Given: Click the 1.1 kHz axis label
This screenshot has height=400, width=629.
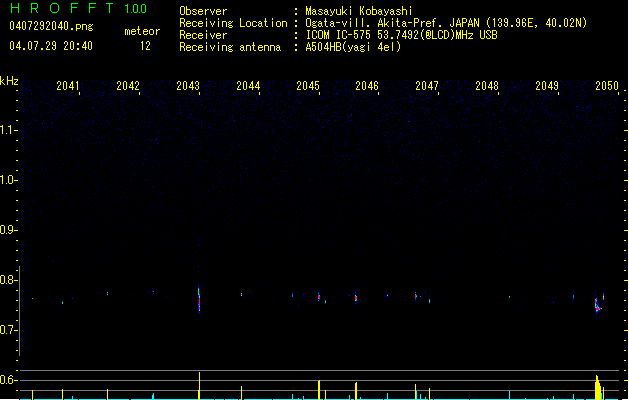Looking at the screenshot, I should pyautogui.click(x=8, y=130).
